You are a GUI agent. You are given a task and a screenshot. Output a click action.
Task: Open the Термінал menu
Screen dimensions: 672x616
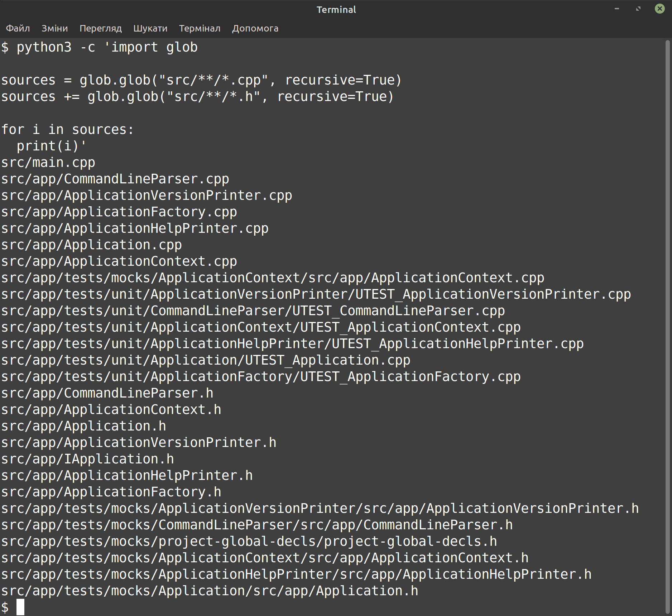pos(200,28)
